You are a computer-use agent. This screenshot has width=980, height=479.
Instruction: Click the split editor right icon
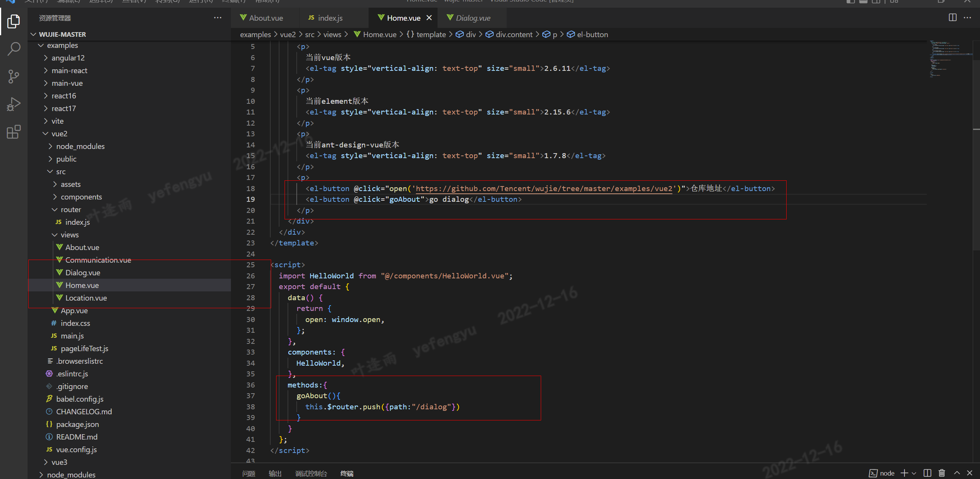(x=952, y=18)
